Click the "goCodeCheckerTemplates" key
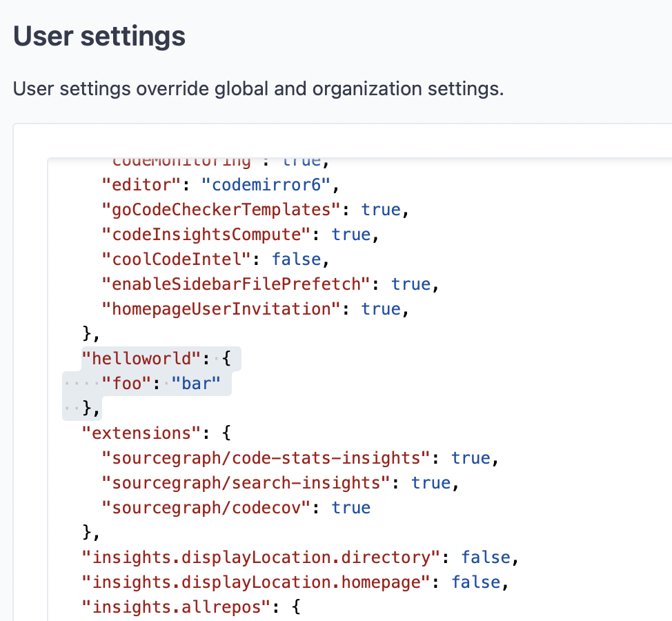 [221, 210]
